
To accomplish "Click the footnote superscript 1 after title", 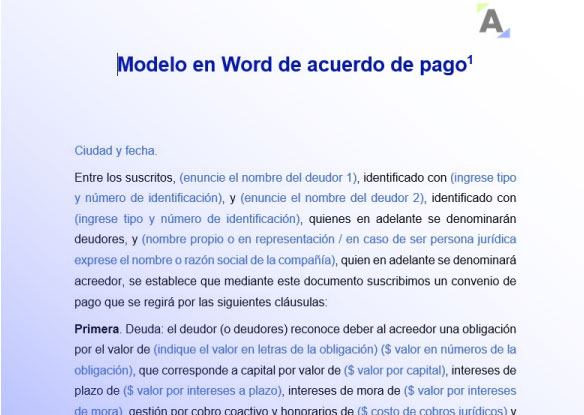I will (470, 60).
